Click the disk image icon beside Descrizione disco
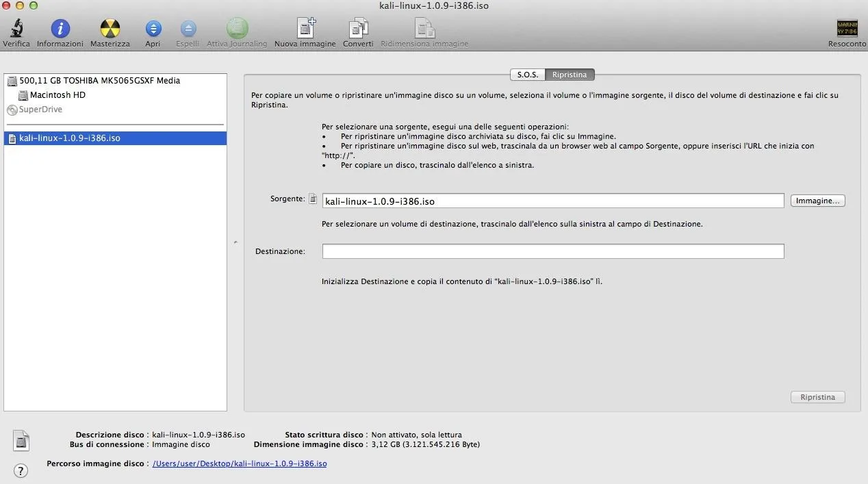 click(x=21, y=441)
